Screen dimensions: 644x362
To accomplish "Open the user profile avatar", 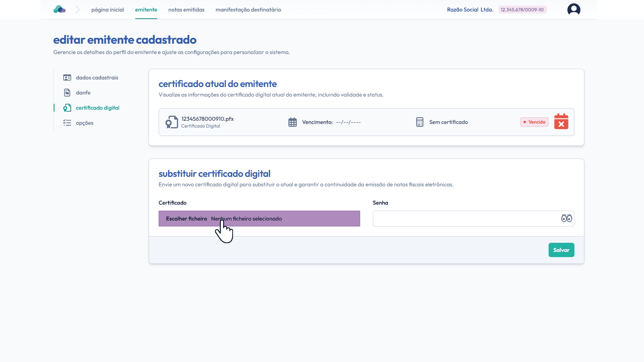I will (x=574, y=10).
